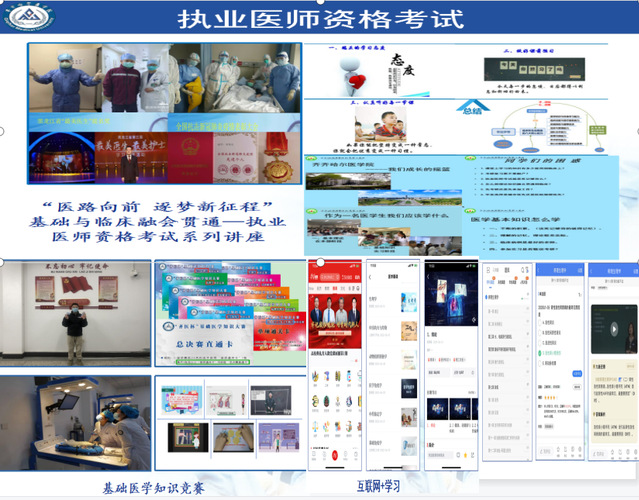Click the university logo in the header
The width and height of the screenshot is (639, 500).
[31, 18]
